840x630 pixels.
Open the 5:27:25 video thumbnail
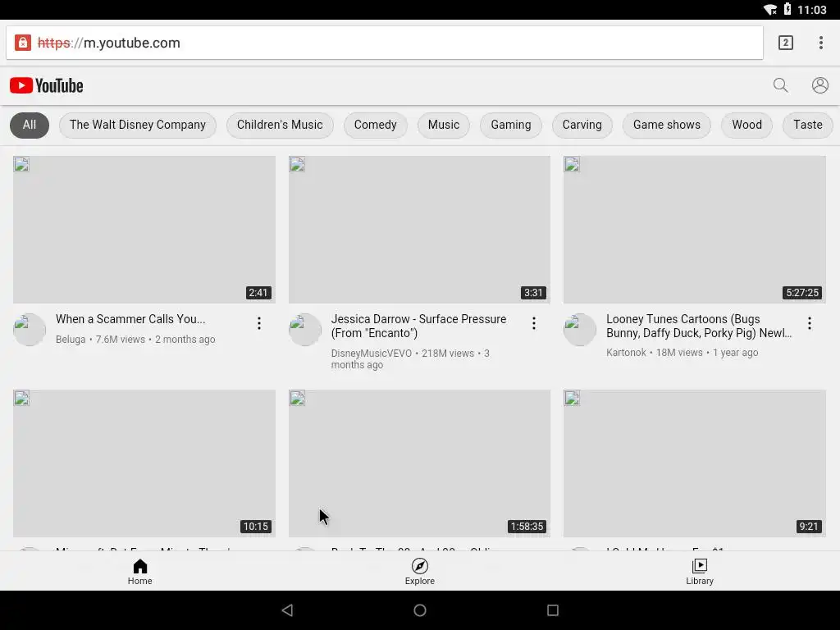tap(695, 230)
